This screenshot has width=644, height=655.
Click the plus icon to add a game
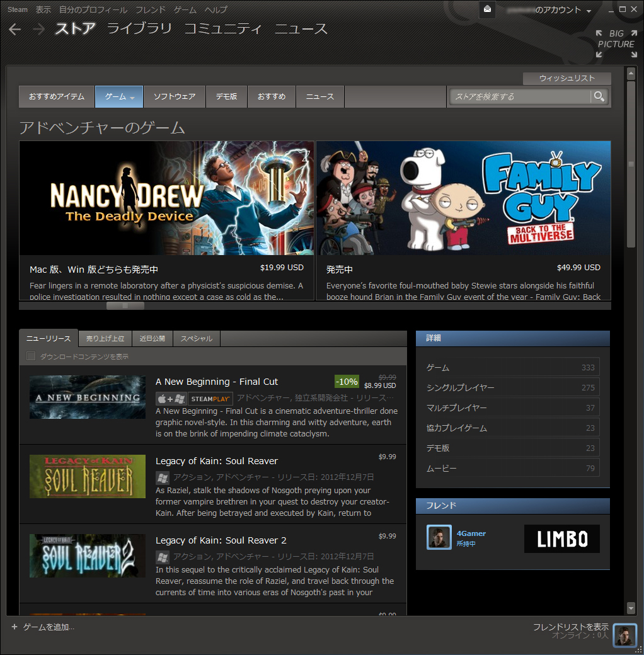coord(14,627)
